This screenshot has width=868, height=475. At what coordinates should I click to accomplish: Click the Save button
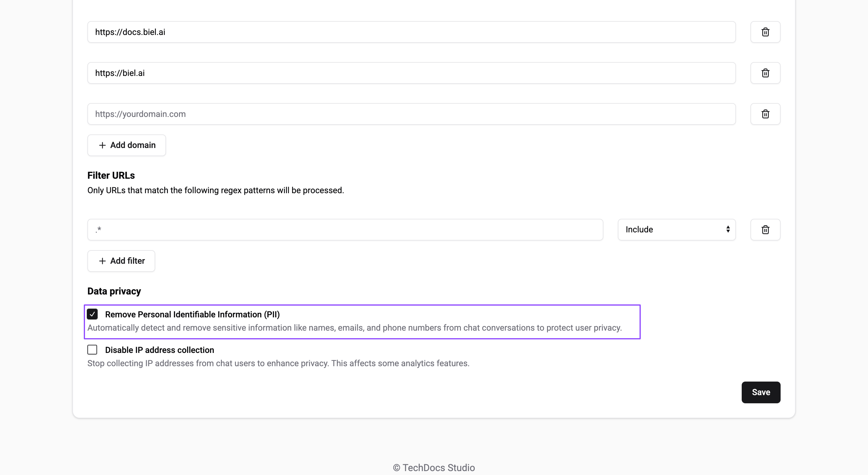pos(761,392)
